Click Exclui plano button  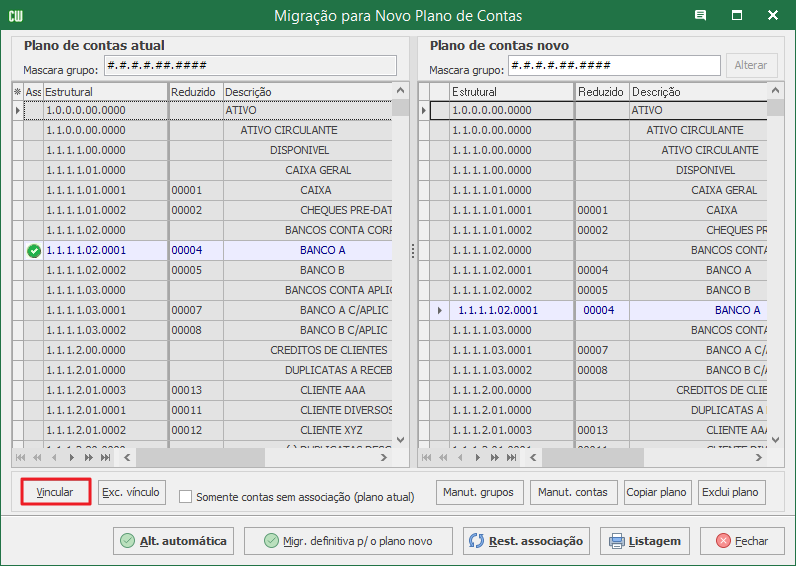pos(732,492)
